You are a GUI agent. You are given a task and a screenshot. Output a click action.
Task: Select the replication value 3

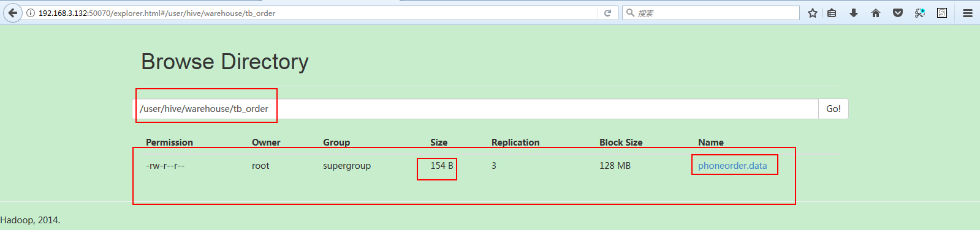tap(494, 166)
